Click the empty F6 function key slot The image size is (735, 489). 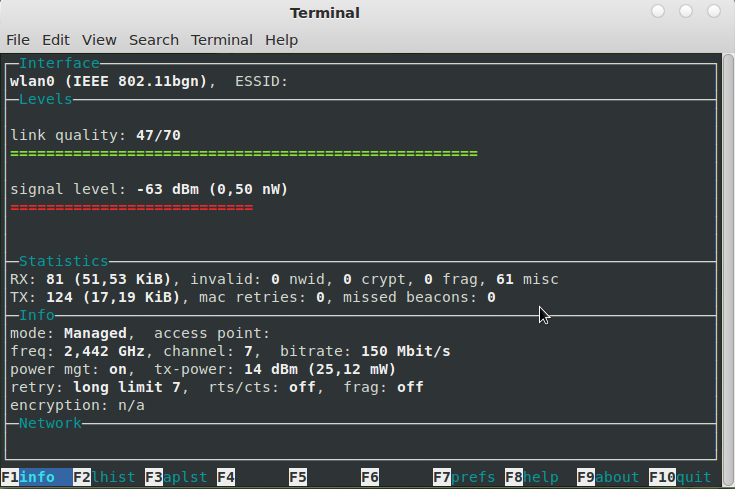(x=370, y=477)
